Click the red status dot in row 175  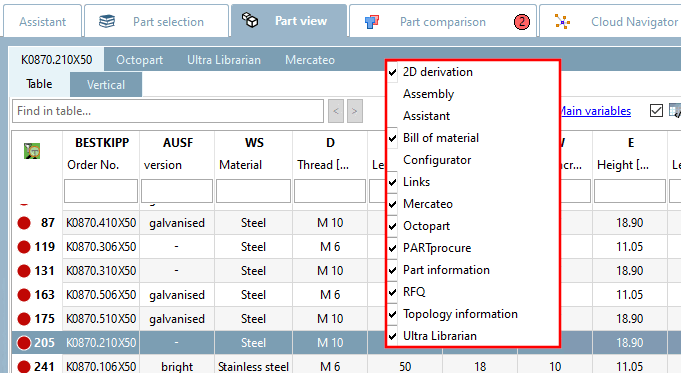pos(24,319)
